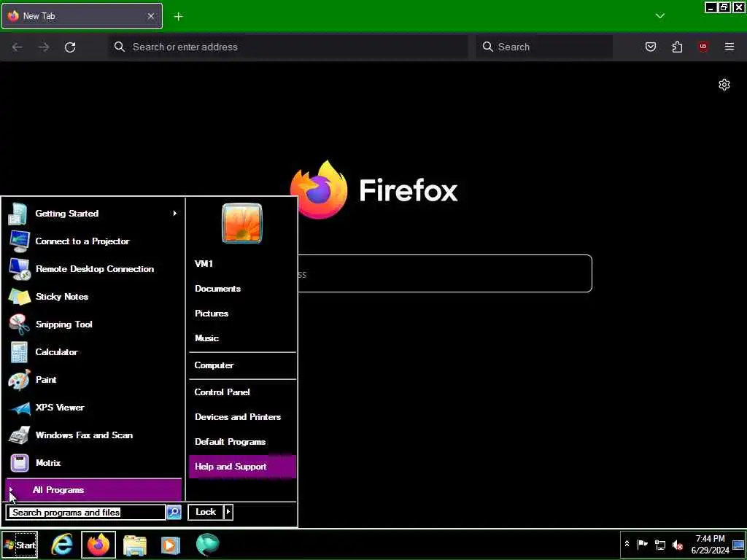Open Internet Explorer from the taskbar
747x560 pixels.
click(62, 544)
